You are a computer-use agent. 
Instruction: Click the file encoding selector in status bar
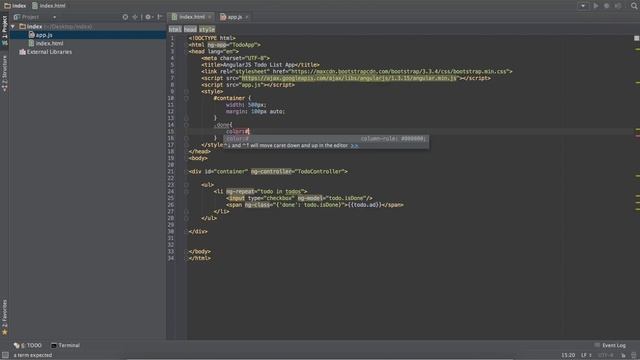coord(606,355)
